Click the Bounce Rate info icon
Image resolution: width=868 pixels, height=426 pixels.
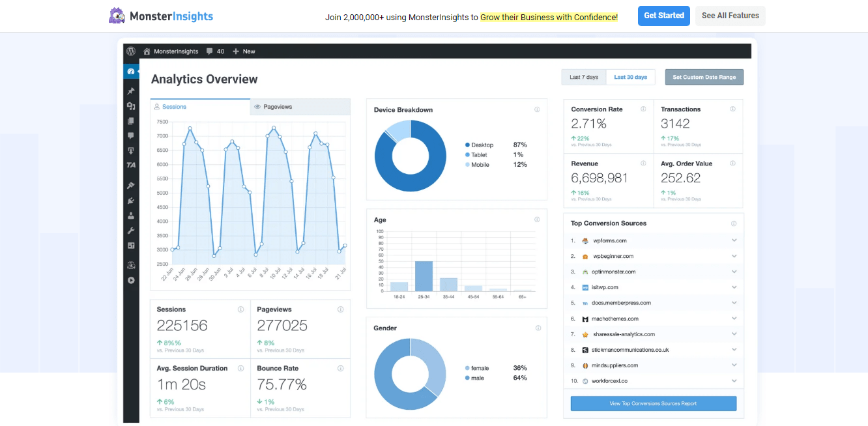coord(340,368)
